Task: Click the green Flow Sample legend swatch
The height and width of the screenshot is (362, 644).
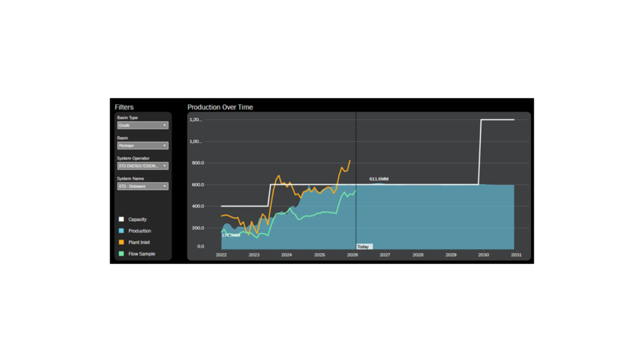Action: click(x=121, y=254)
